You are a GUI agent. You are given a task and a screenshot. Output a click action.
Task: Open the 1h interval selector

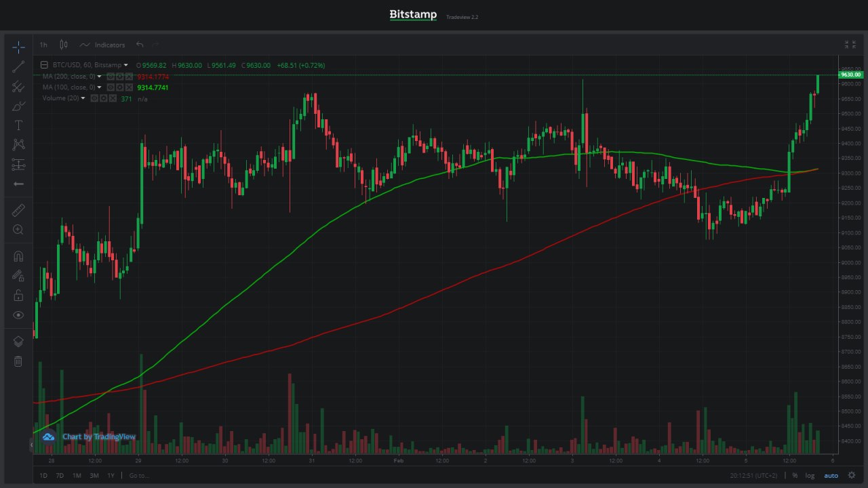coord(43,45)
